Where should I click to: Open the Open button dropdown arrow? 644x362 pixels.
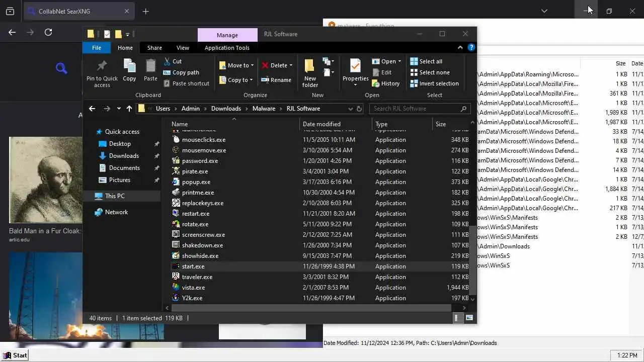pyautogui.click(x=399, y=61)
